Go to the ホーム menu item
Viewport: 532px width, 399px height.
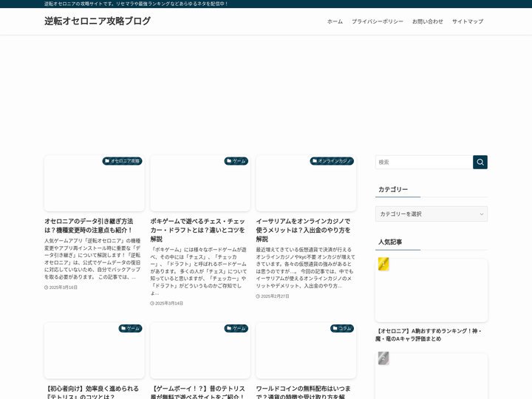pyautogui.click(x=335, y=21)
